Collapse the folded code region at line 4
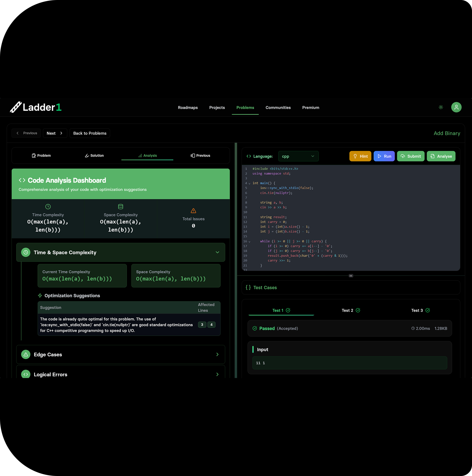472x476 pixels. 249,183
